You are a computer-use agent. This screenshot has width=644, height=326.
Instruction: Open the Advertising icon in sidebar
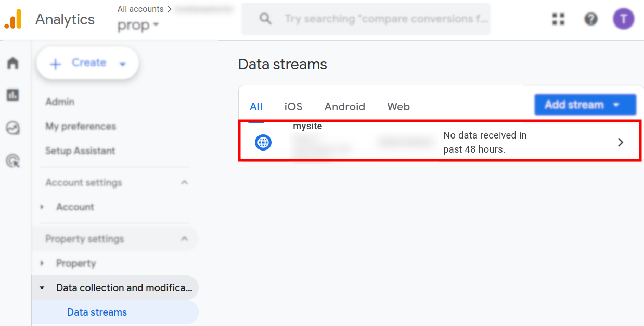(12, 161)
